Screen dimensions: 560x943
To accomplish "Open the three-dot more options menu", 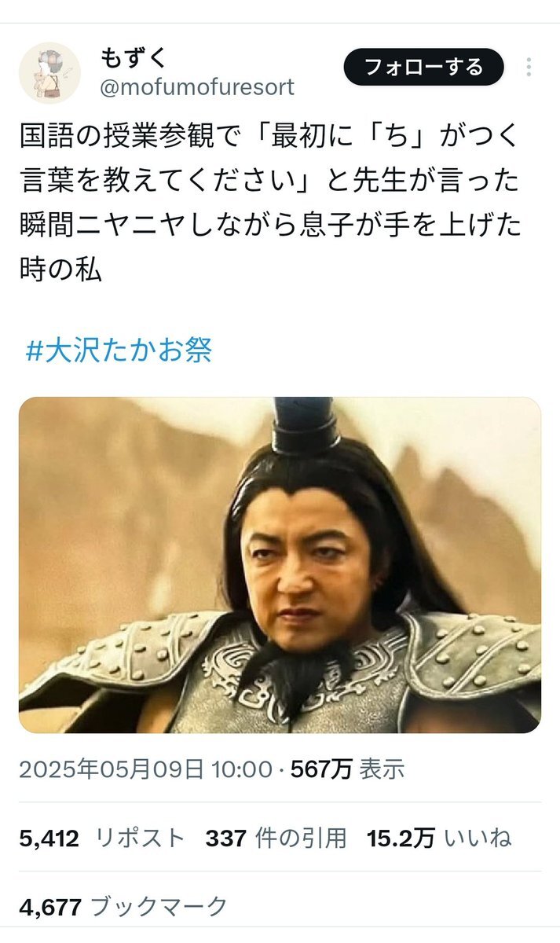I will 529,68.
